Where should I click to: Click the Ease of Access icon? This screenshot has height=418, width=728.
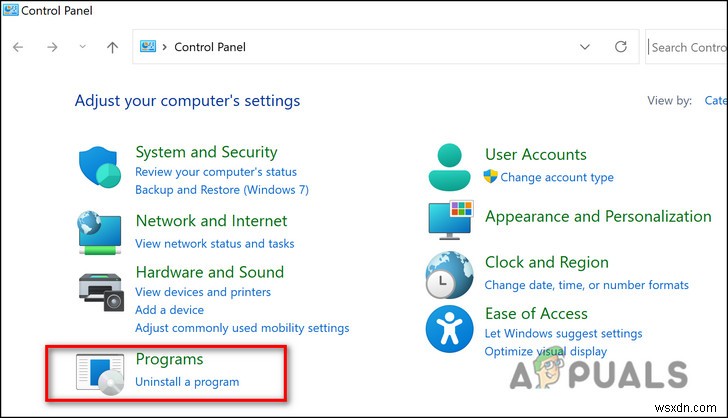(449, 329)
